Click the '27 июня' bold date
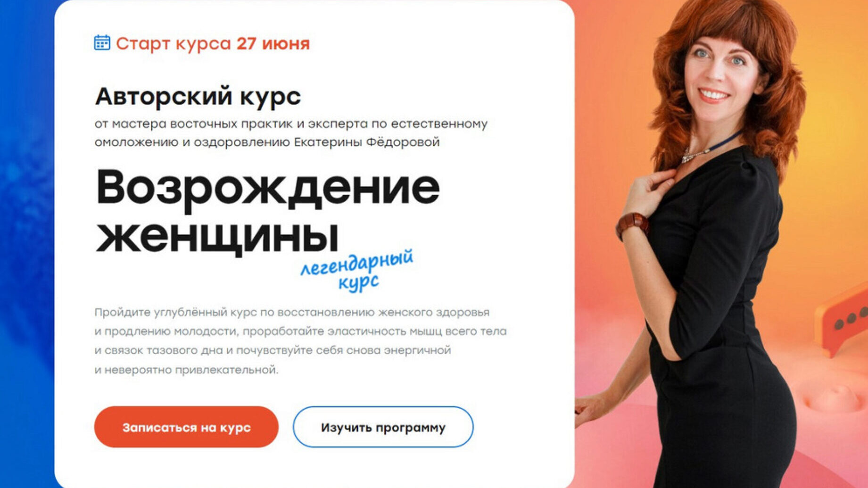This screenshot has width=868, height=488. pos(273,43)
